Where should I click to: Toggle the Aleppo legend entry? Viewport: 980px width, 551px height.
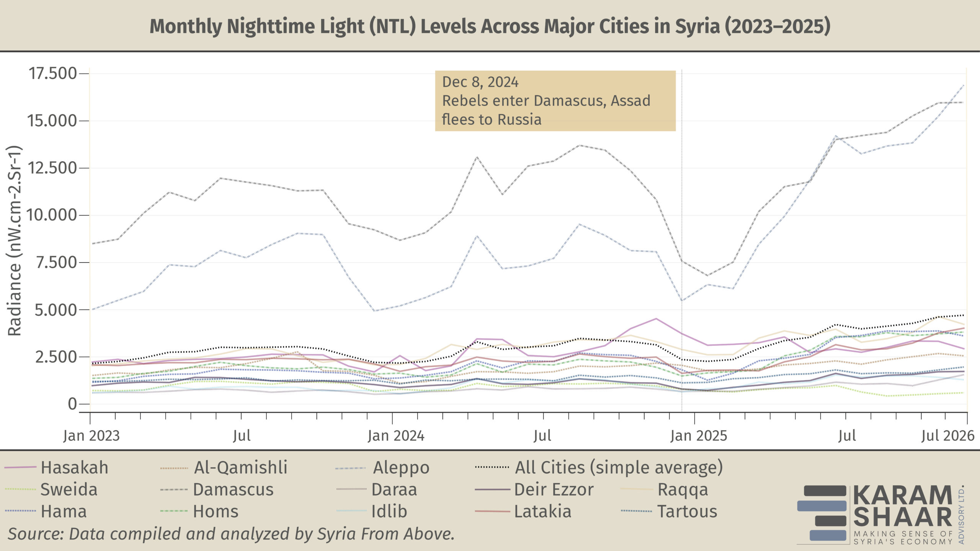tap(401, 468)
